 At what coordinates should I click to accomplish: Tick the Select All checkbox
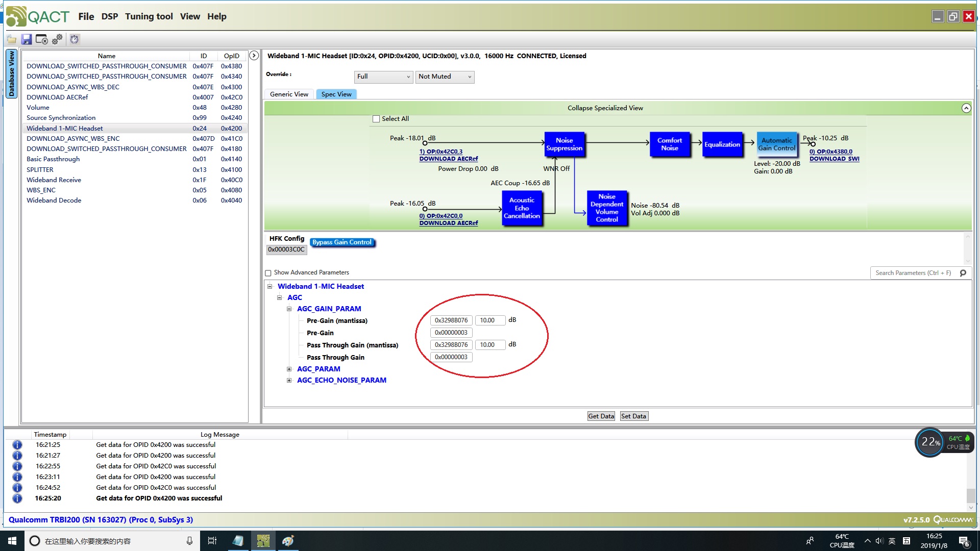point(376,119)
